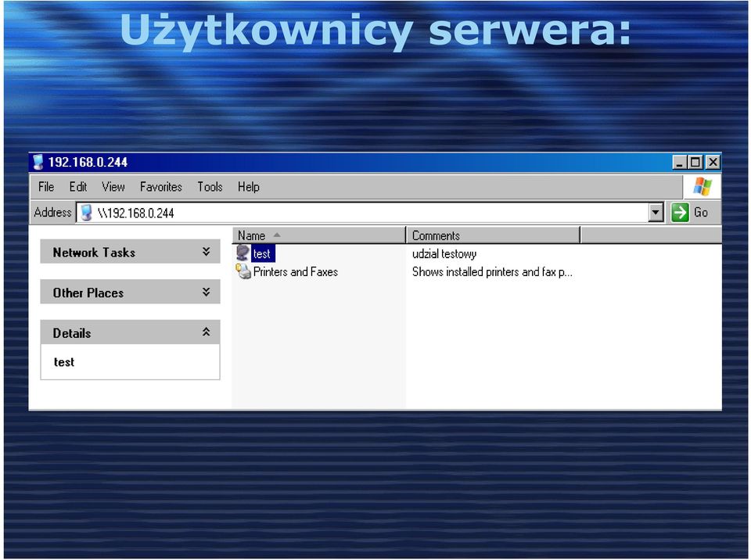
Task: Open the Edit menu
Action: point(77,187)
